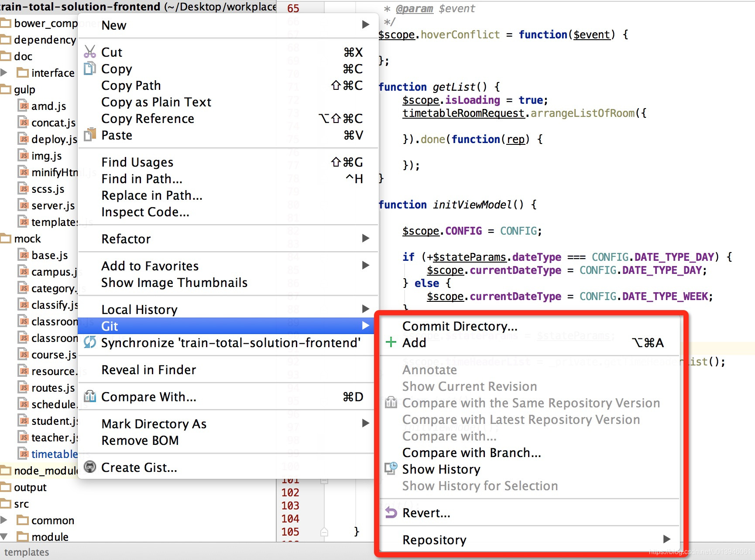Click line number 103 in gutter
Screen dimensions: 755x560
click(290, 505)
